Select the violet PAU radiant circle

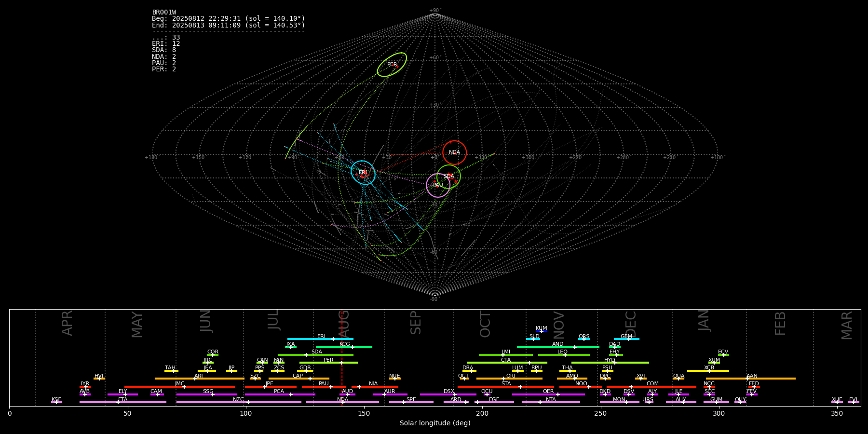pyautogui.click(x=438, y=185)
